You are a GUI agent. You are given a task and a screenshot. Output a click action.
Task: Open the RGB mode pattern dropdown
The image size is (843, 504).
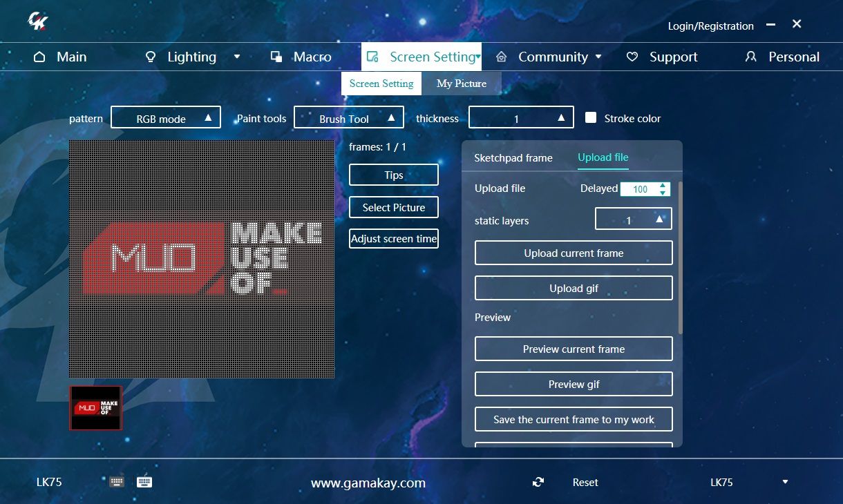click(x=166, y=117)
